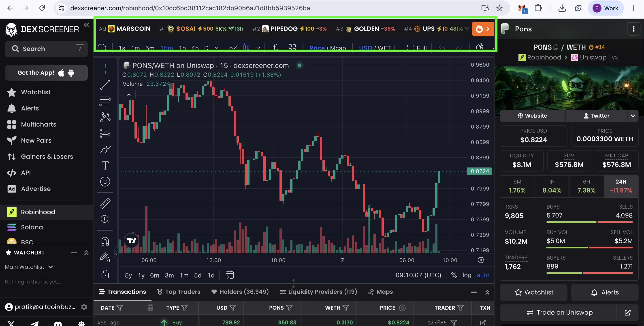Set chart range to 1d

[x=211, y=275]
